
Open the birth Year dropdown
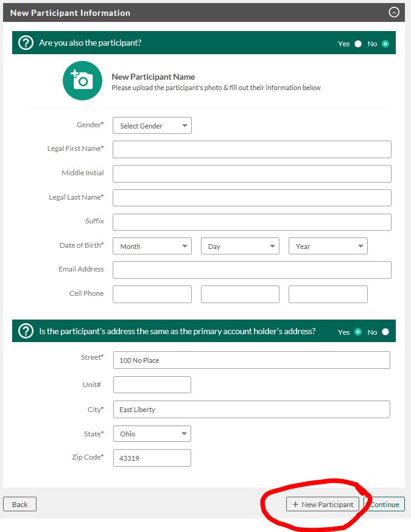(x=328, y=246)
